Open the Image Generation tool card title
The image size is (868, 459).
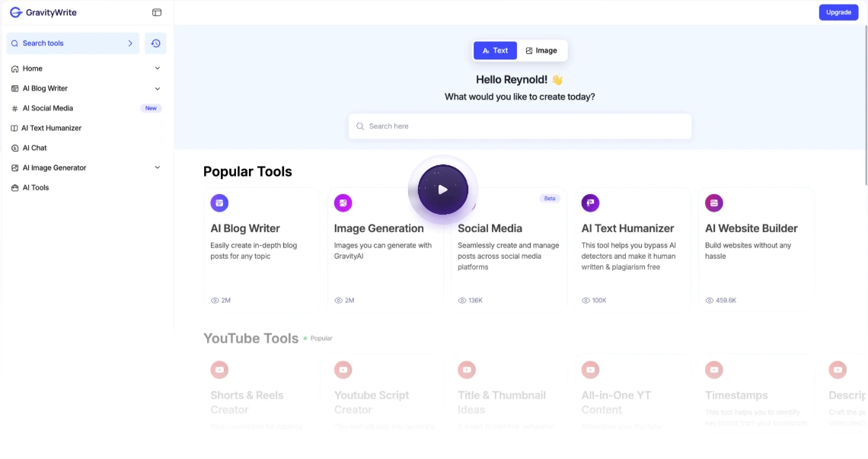(378, 228)
